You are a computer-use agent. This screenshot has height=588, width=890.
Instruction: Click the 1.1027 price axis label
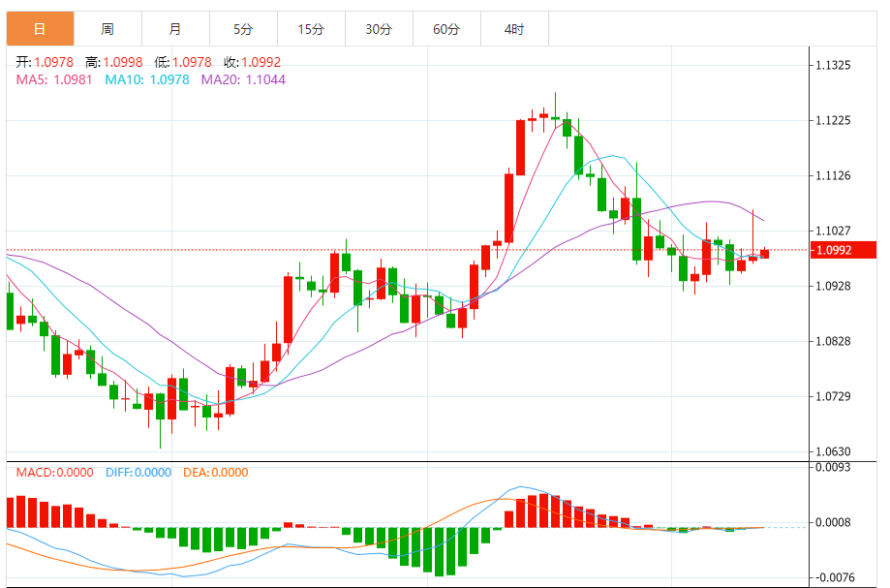point(833,231)
